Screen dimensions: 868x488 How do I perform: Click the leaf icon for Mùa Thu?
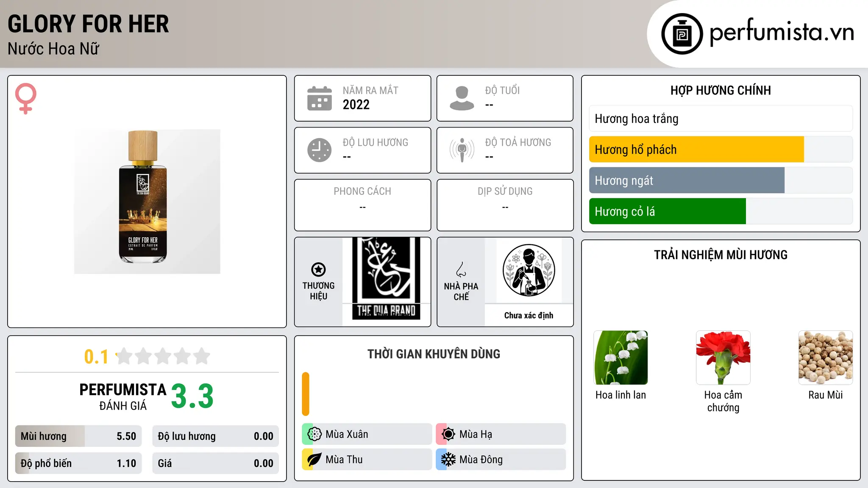tap(314, 460)
